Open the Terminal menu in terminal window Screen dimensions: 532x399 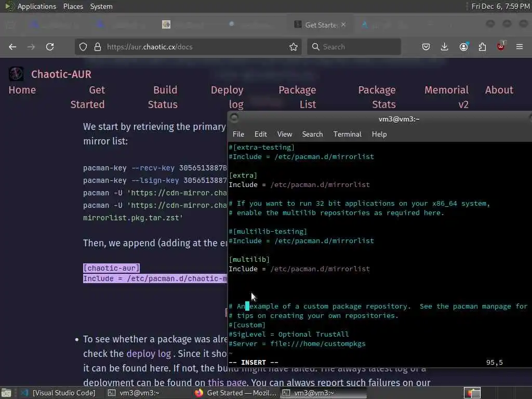click(x=348, y=135)
